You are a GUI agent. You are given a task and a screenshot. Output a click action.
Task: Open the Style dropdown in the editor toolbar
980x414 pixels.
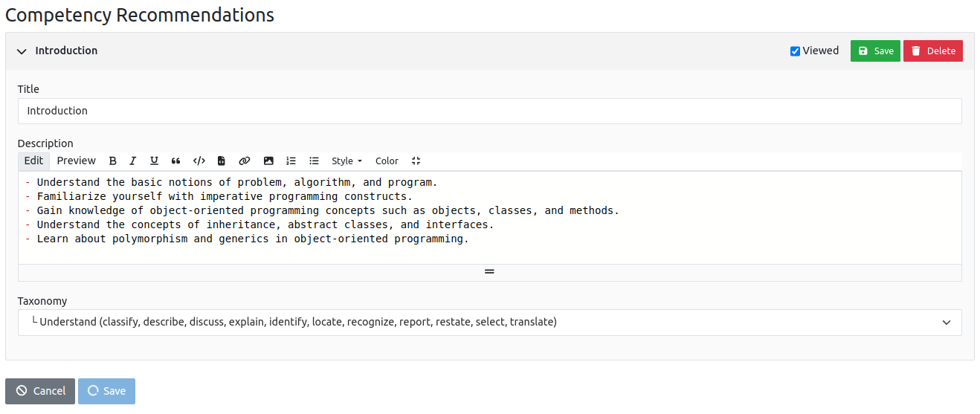point(346,161)
